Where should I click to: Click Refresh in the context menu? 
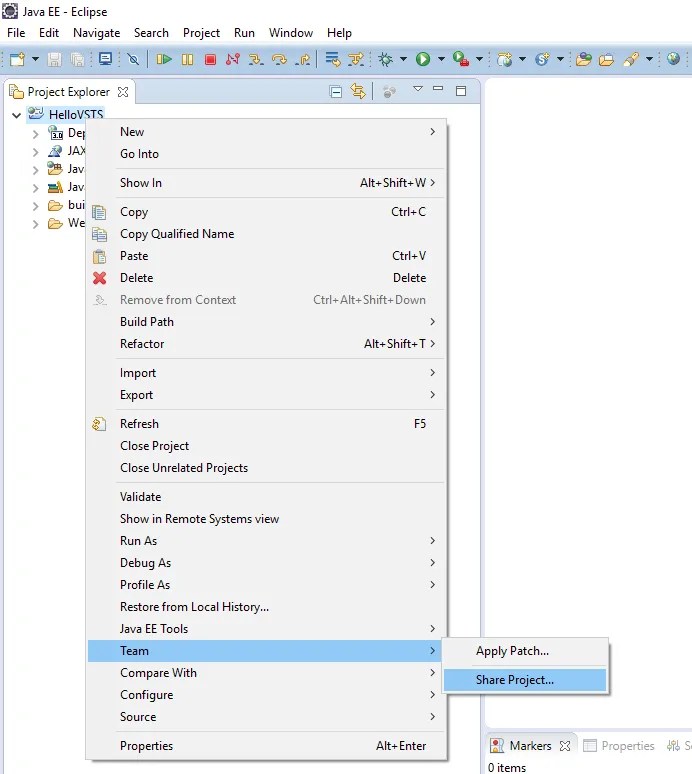click(267, 424)
